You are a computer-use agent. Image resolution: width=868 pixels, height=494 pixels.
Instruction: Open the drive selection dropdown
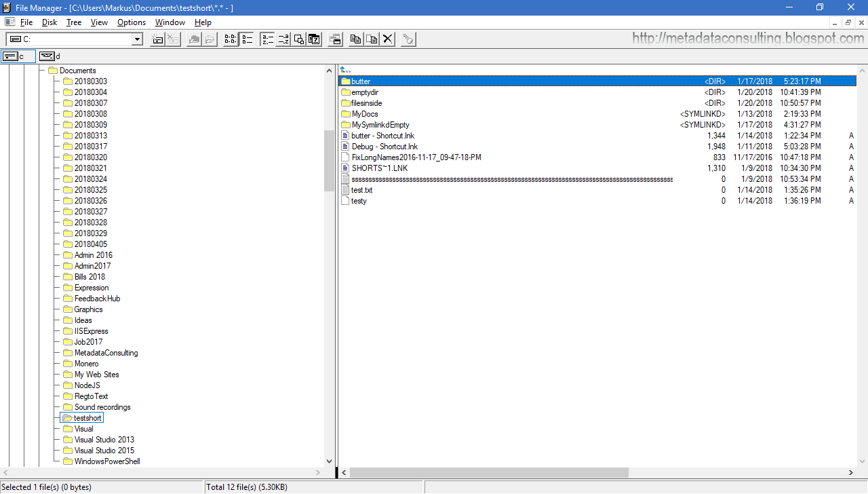[x=137, y=39]
